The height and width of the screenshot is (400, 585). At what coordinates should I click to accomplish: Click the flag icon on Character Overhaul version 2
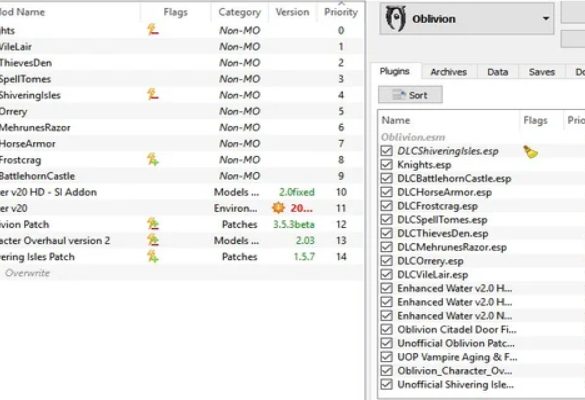click(x=152, y=240)
